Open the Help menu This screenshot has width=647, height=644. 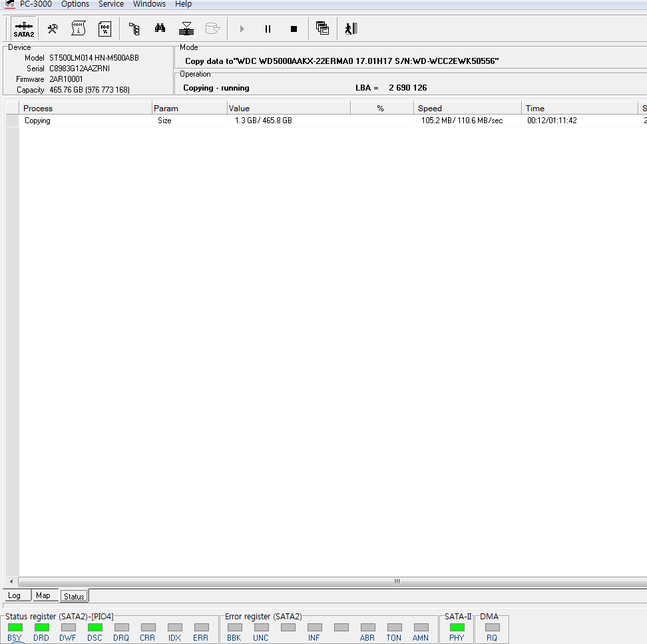(x=183, y=4)
